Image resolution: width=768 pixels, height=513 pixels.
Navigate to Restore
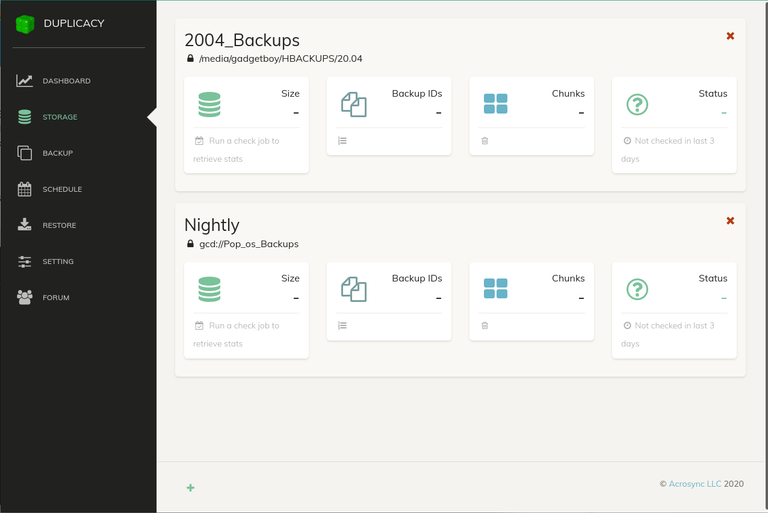coord(59,225)
